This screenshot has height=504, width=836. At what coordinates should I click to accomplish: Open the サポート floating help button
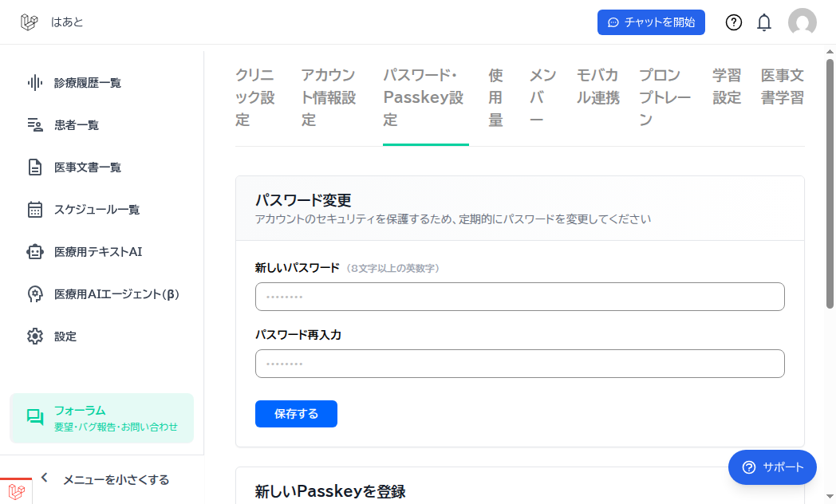(x=771, y=467)
